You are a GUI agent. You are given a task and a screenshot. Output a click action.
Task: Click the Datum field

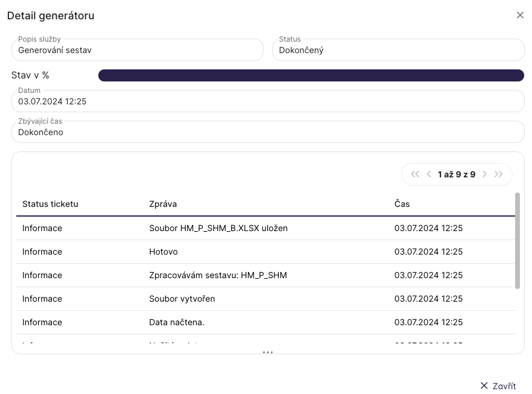click(268, 101)
